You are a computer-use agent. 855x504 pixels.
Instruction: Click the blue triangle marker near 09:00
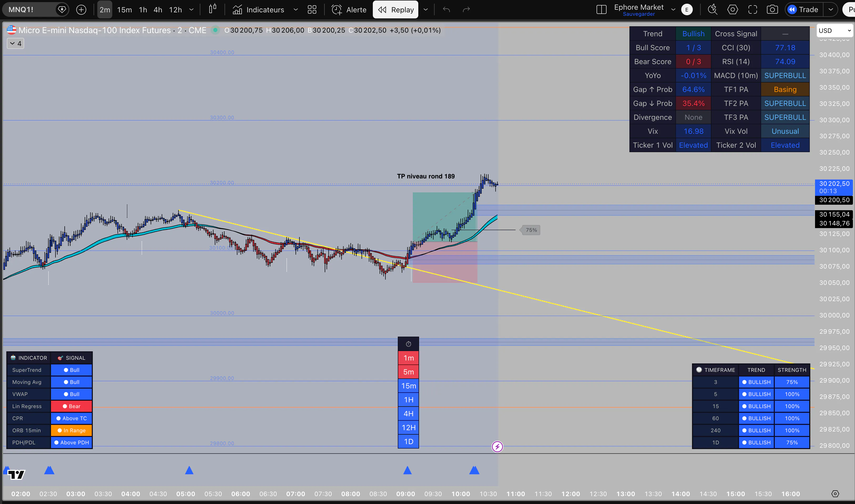pyautogui.click(x=408, y=470)
